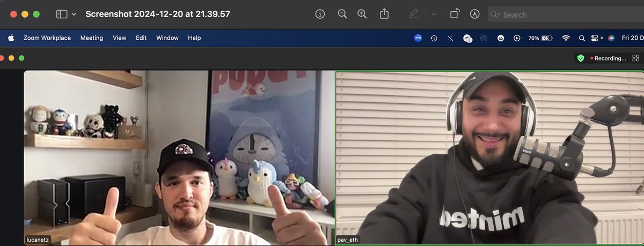Expand the highlight color dropdown chevron
The image size is (644, 246).
tap(434, 15)
